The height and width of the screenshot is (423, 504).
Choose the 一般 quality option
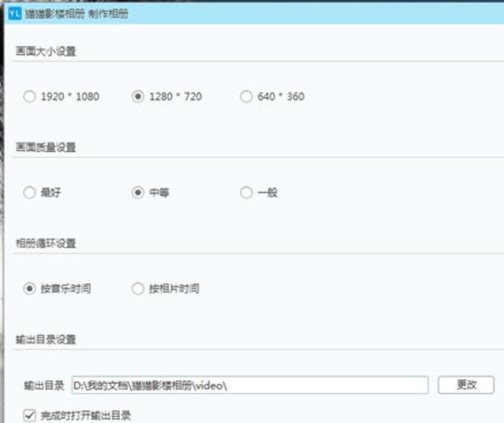[x=246, y=192]
